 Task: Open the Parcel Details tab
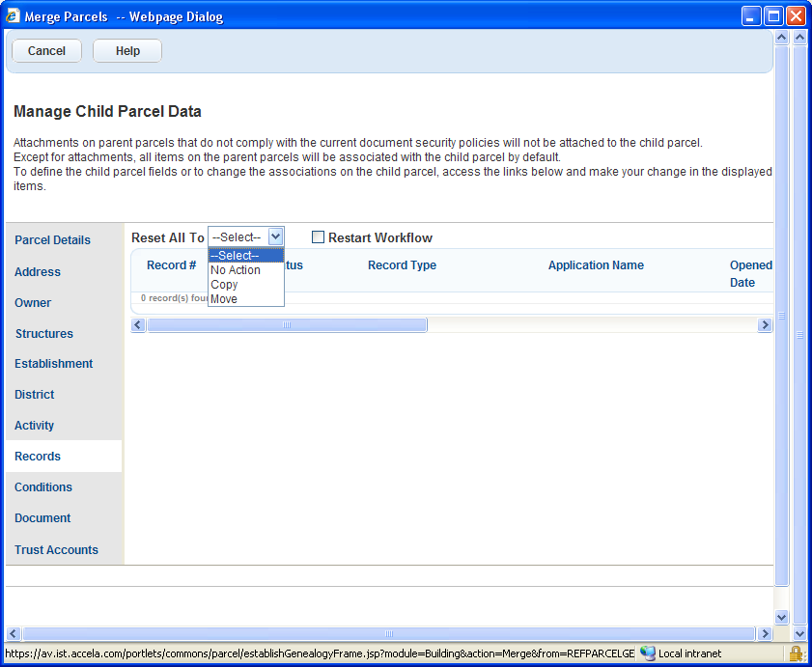point(53,240)
